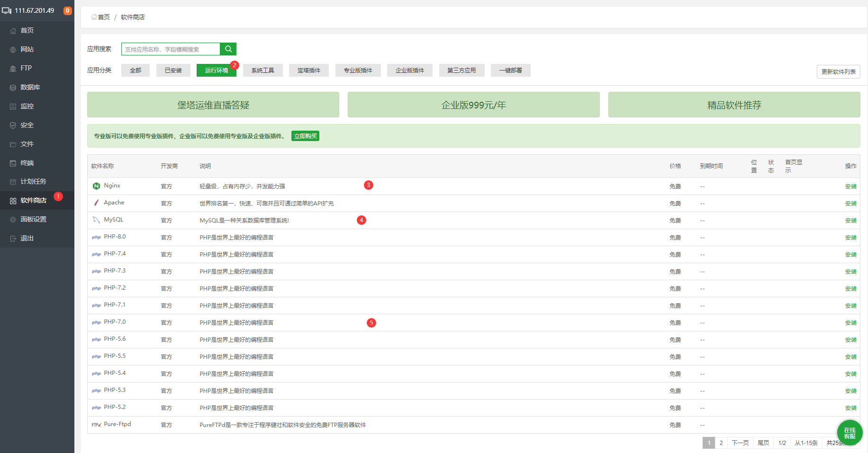Viewport: 868px width, 453px height.
Task: Open the 系统工具 category
Action: 262,71
